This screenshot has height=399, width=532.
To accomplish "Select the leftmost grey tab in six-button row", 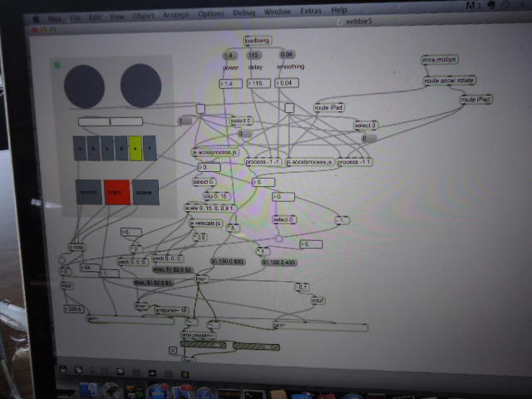I will [80, 149].
